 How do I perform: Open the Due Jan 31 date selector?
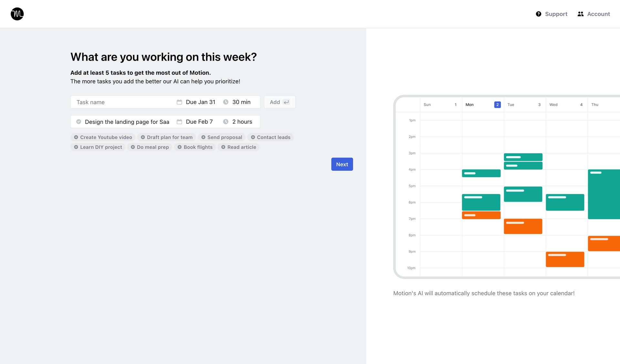pos(200,102)
